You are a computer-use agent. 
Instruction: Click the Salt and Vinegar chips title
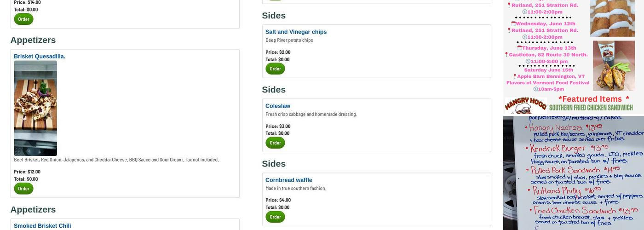point(296,32)
